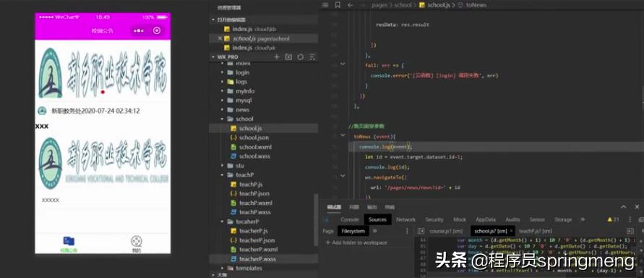Close the debugger panel with the X icon
This screenshot has width=644, height=278.
636,207
